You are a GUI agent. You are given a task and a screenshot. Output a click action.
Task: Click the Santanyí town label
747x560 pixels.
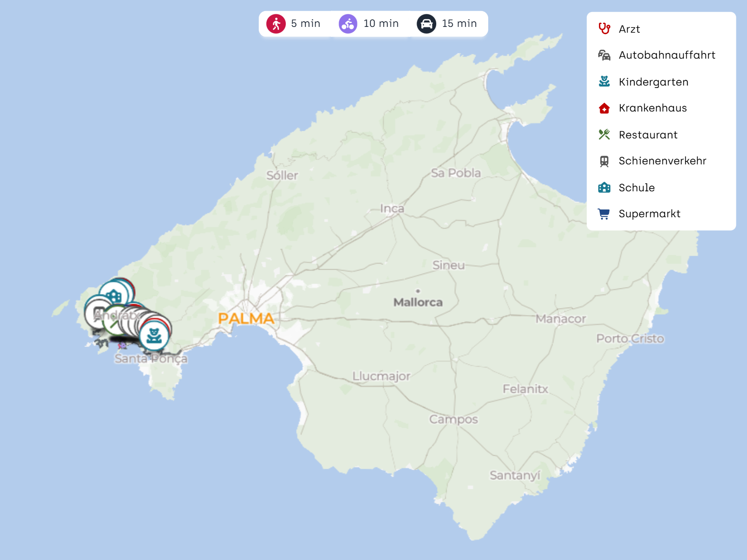click(515, 475)
